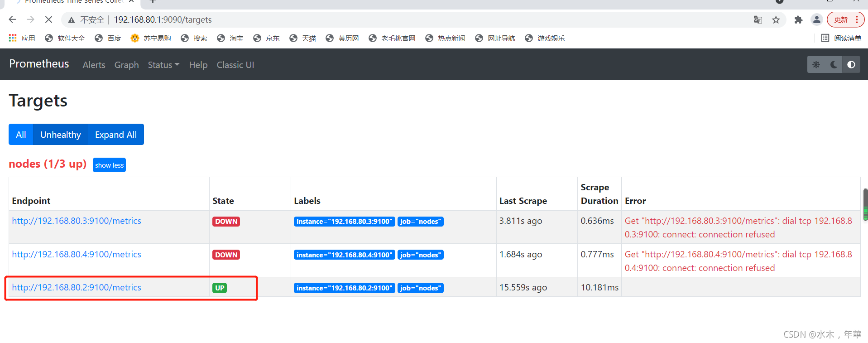
Task: Open the 阅读清单 reading list
Action: pyautogui.click(x=841, y=38)
